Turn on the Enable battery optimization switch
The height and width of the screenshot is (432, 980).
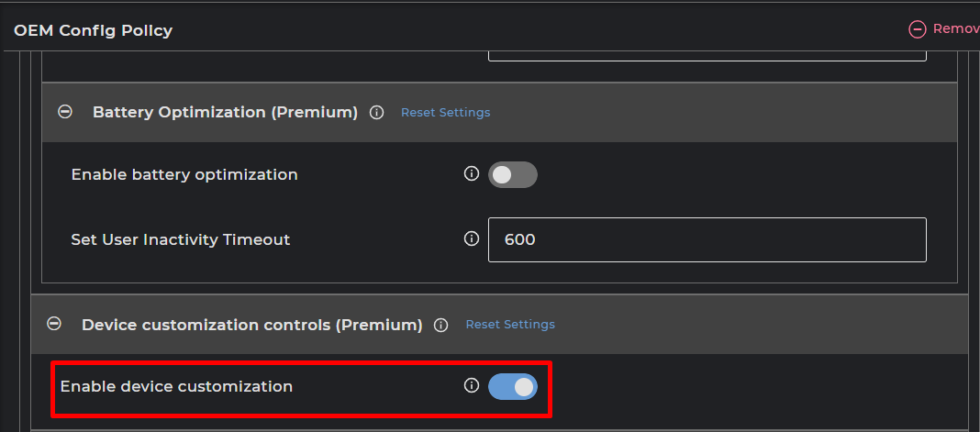coord(512,174)
